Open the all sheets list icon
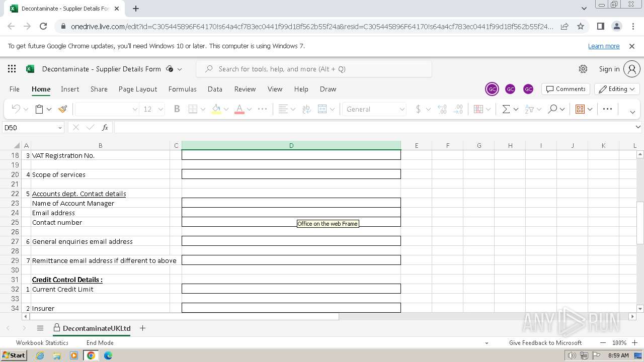The height and width of the screenshot is (362, 644). pos(40,328)
